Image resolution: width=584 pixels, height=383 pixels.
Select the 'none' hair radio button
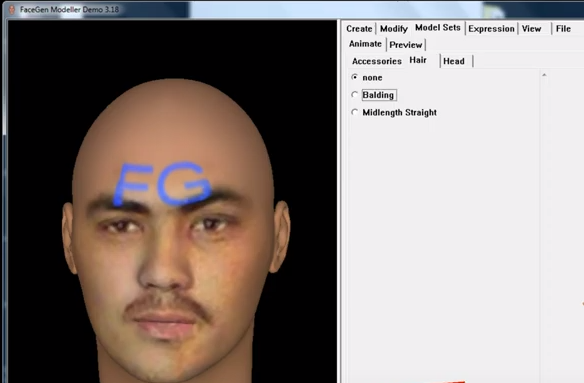point(354,77)
